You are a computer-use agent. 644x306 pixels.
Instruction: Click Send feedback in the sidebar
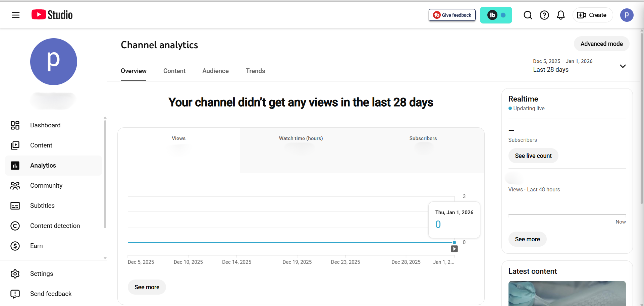pos(54,294)
